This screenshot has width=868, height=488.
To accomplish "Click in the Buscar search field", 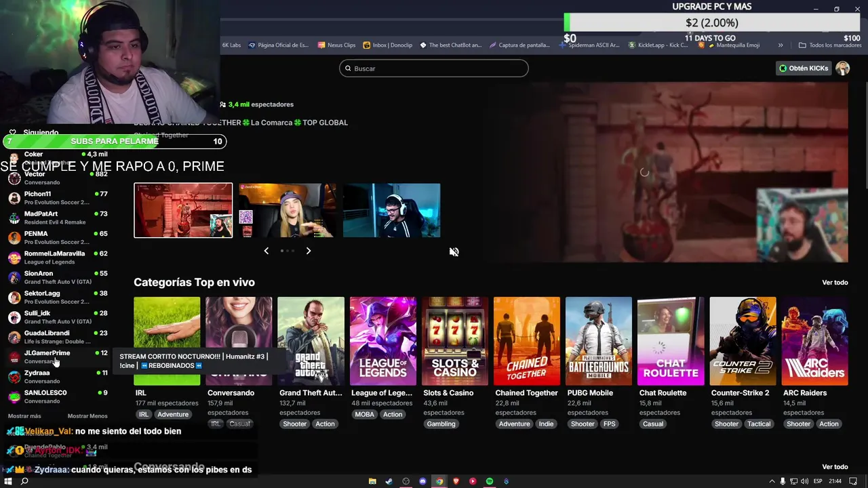I will point(434,68).
